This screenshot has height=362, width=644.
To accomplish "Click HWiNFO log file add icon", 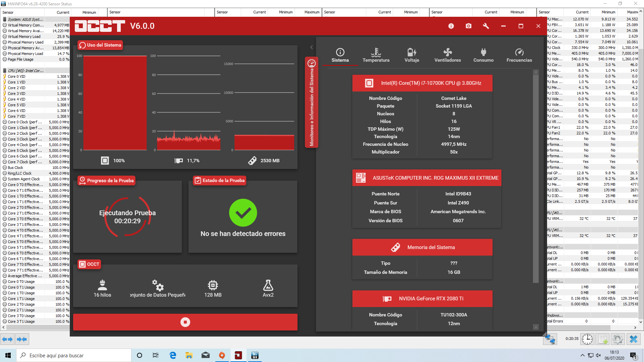I will click(603, 339).
